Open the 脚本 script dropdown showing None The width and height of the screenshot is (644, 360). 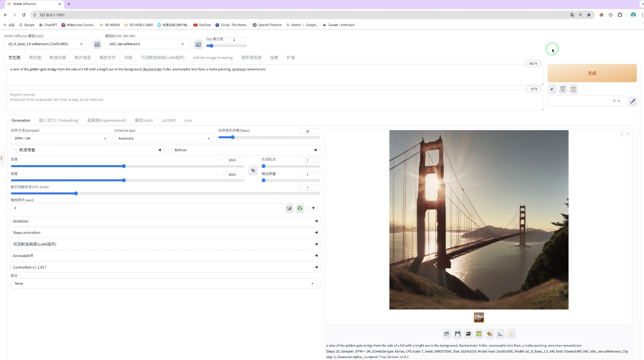click(165, 284)
